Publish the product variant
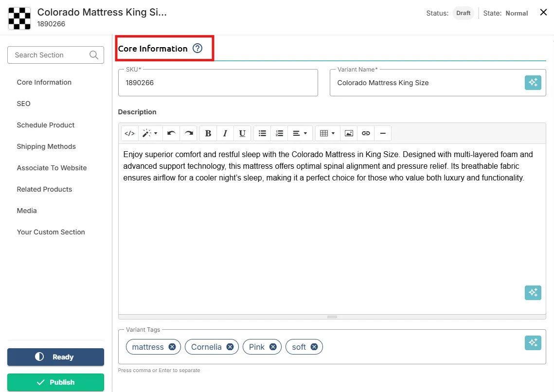554x392 pixels. click(55, 382)
